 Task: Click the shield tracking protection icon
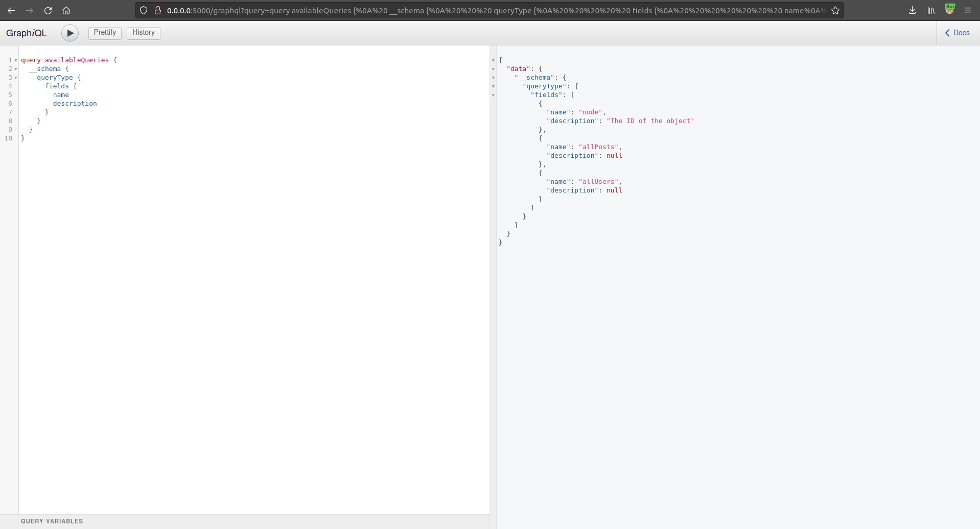tap(144, 10)
